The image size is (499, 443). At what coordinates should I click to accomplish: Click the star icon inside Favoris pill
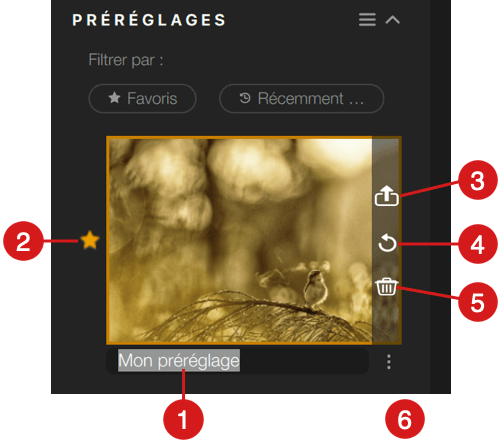coord(114,98)
